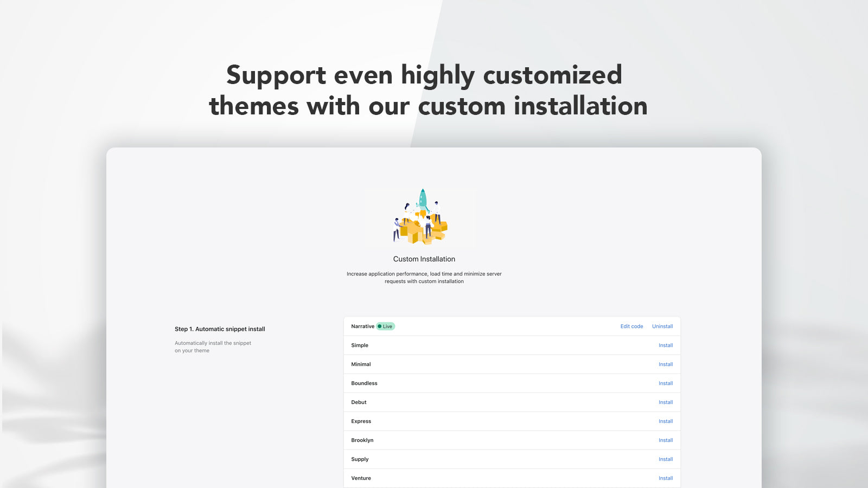The height and width of the screenshot is (488, 868).
Task: Install the Simple theme
Action: point(666,345)
